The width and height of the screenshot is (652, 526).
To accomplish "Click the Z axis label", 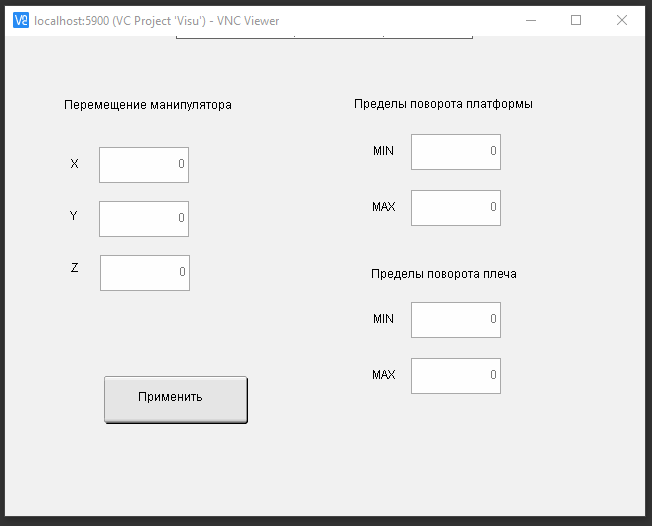I will (x=74, y=268).
